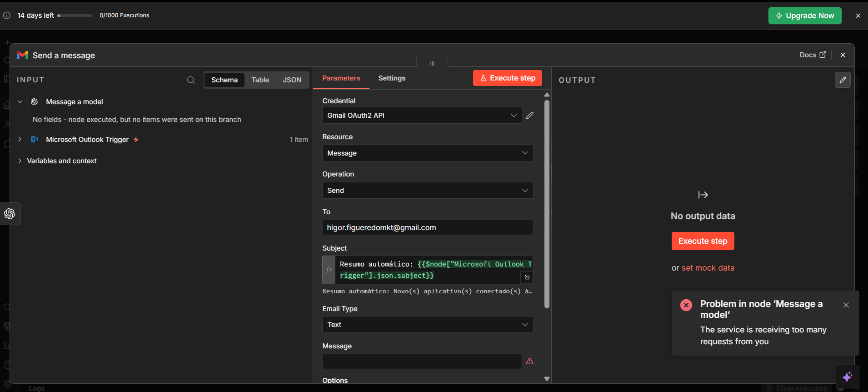Click the '0/1000 Executions' text
The image size is (868, 392).
125,15
